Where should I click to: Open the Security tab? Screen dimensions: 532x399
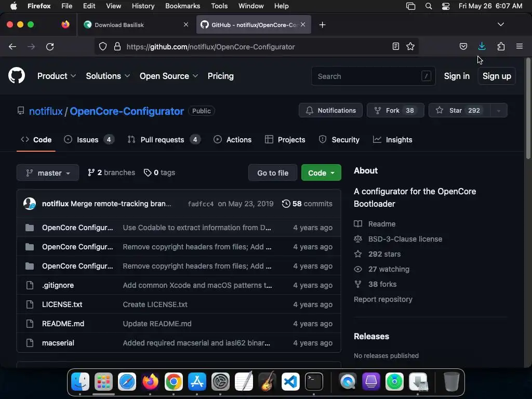[339, 140]
